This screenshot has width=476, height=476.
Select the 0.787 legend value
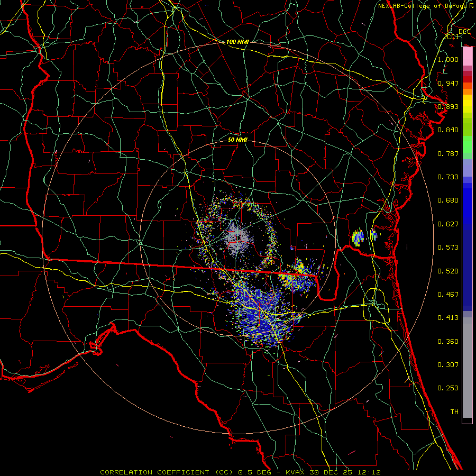point(448,153)
